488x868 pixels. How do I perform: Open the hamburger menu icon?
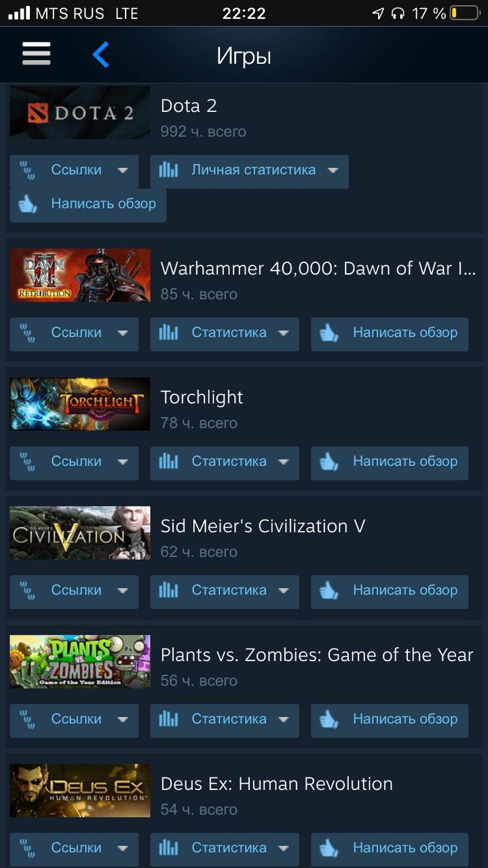(x=36, y=54)
